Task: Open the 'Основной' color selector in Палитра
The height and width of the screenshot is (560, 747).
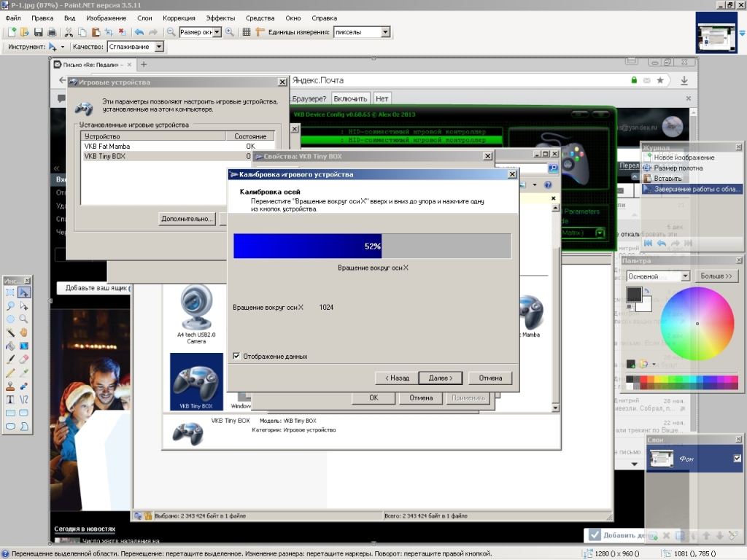Action: click(x=658, y=276)
